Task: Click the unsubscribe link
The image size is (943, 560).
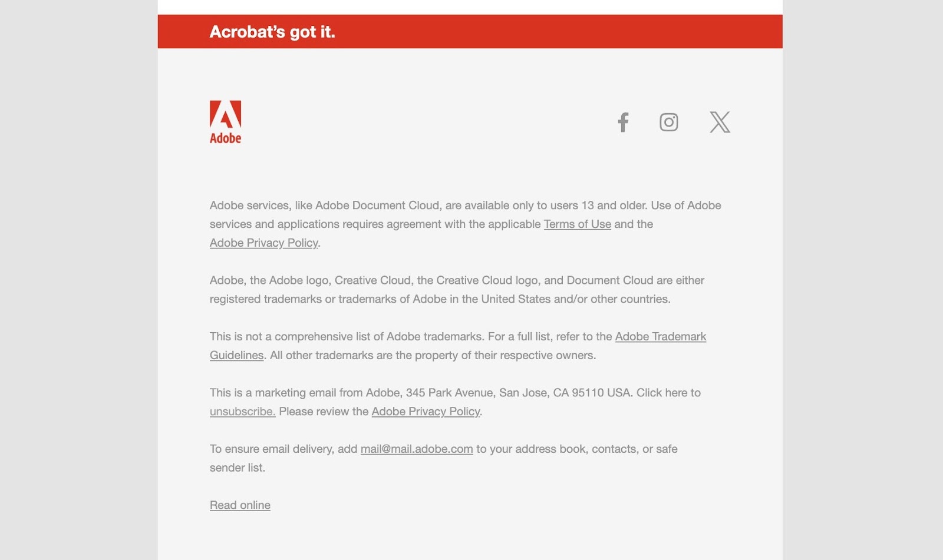Action: coord(242,412)
